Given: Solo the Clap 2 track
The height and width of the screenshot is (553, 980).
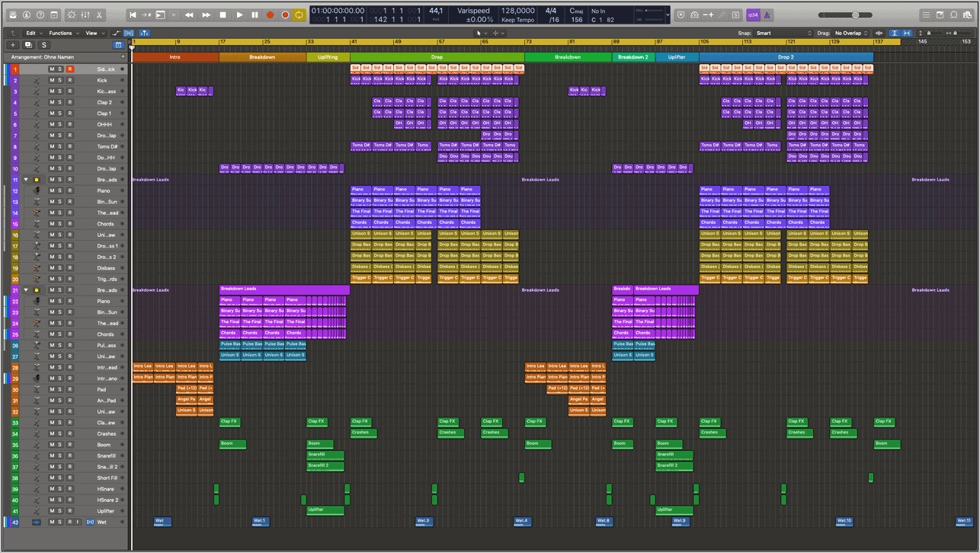Looking at the screenshot, I should [x=61, y=102].
